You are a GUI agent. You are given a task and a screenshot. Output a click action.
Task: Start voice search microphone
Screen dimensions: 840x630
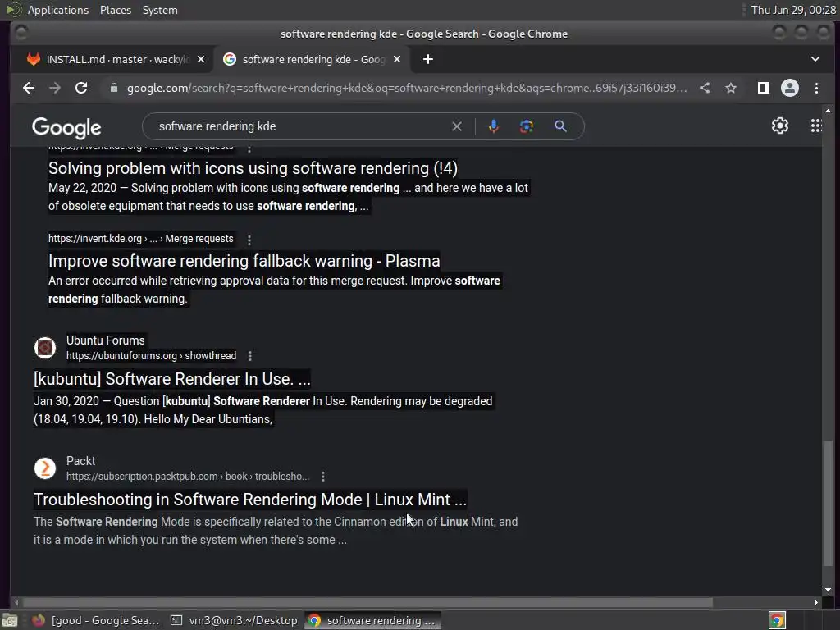[x=493, y=126]
